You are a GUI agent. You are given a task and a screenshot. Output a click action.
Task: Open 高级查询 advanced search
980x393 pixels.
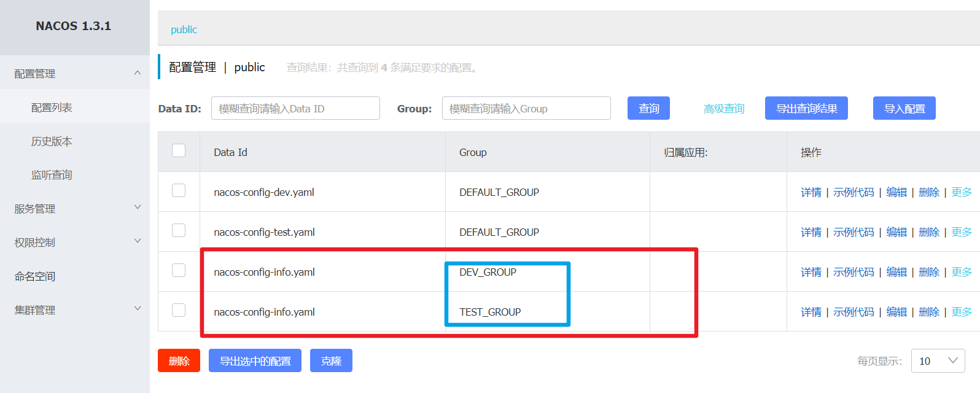(724, 109)
